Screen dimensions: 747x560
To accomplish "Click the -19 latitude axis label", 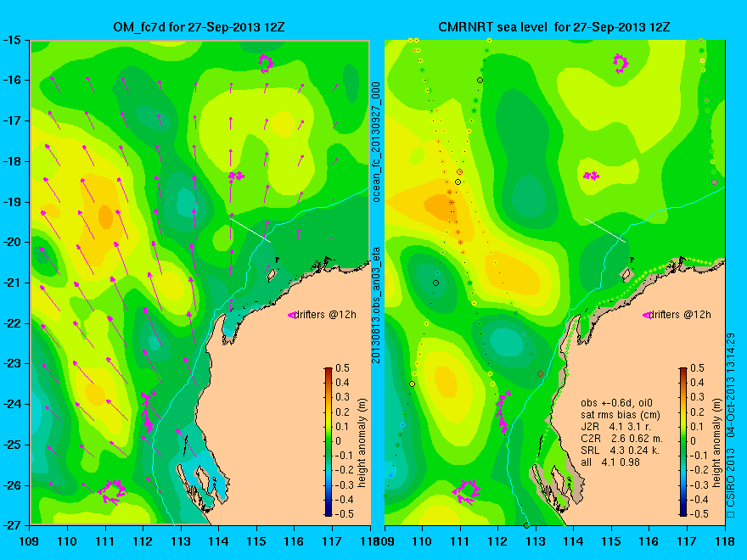I will coord(12,201).
